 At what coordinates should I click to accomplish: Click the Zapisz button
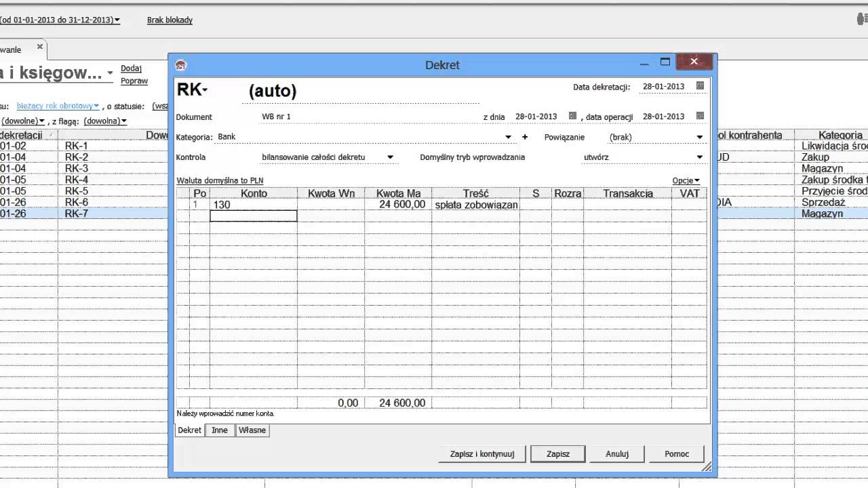coord(558,454)
